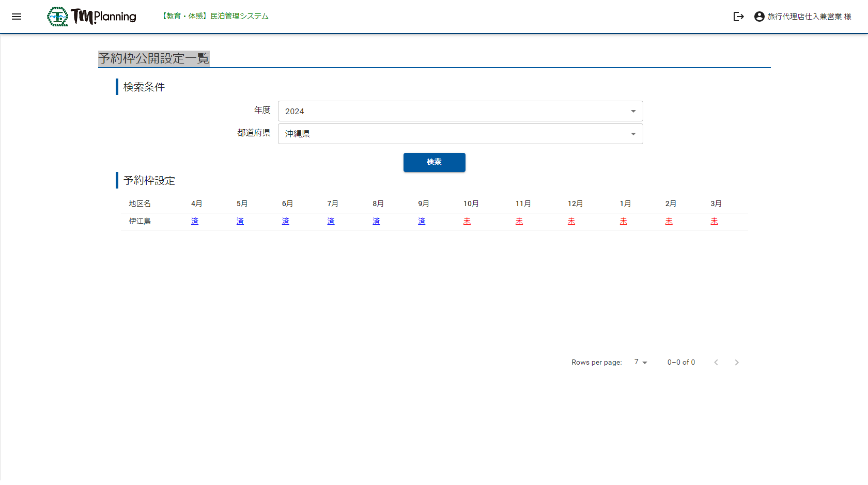868x485 pixels.
Task: Open the 年度 2024 dropdown
Action: pos(460,111)
